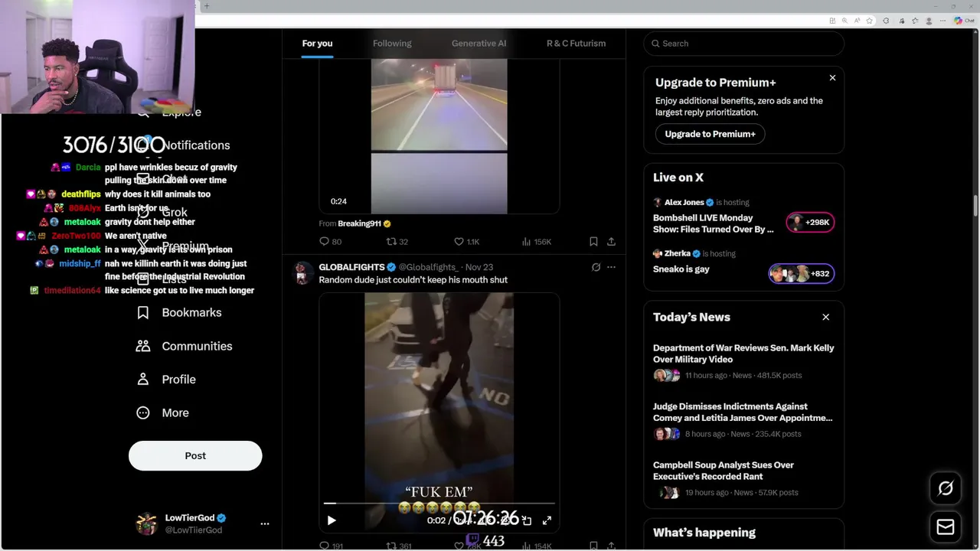Open the Sneako is gay live space
Screen dimensions: 980x551
[x=681, y=269]
